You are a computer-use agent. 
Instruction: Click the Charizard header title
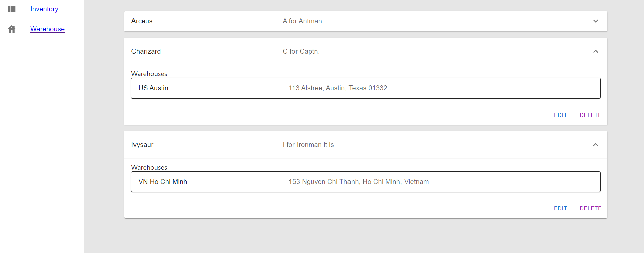146,51
